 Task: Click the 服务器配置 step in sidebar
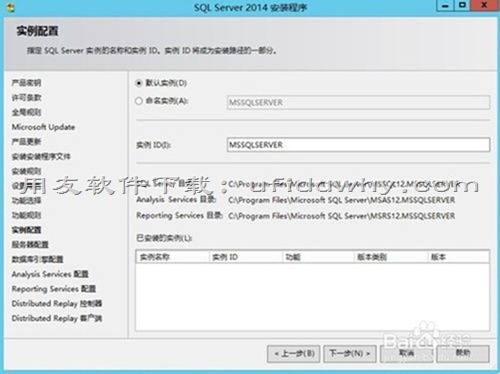pyautogui.click(x=30, y=244)
